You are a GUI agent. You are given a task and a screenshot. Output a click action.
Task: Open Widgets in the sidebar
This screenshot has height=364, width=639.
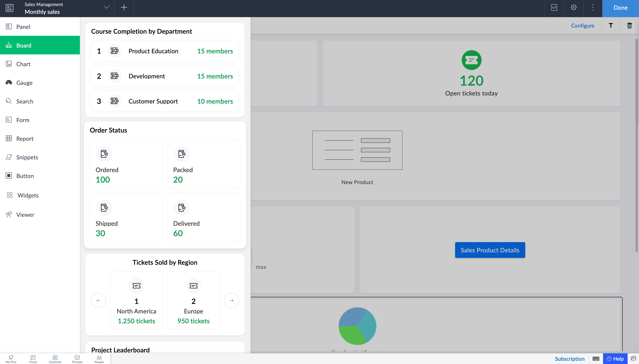tap(28, 195)
